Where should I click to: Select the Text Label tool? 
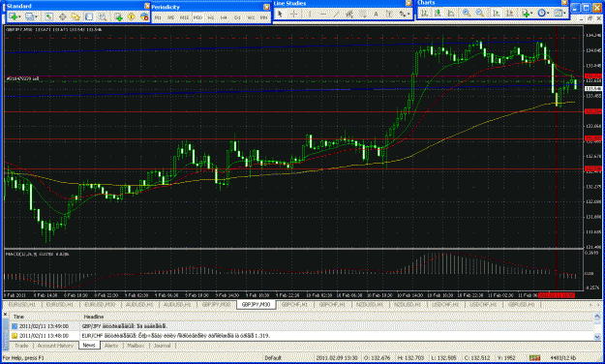[x=388, y=14]
